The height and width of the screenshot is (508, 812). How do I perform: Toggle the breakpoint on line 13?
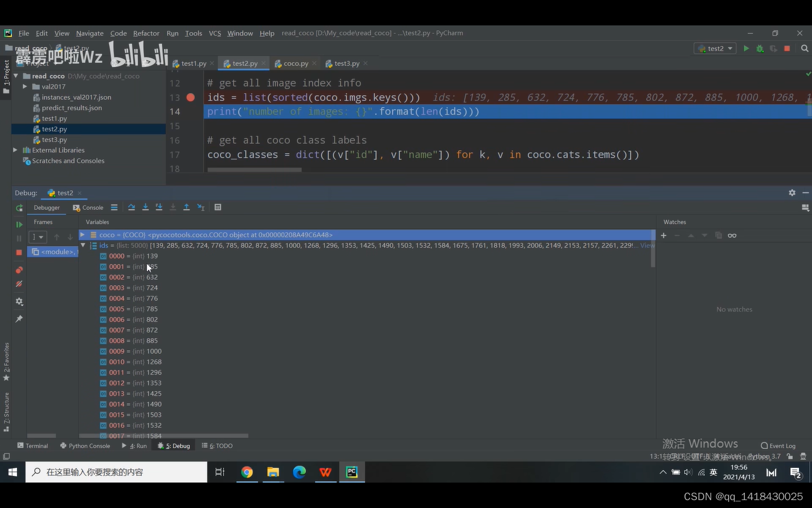click(x=190, y=97)
